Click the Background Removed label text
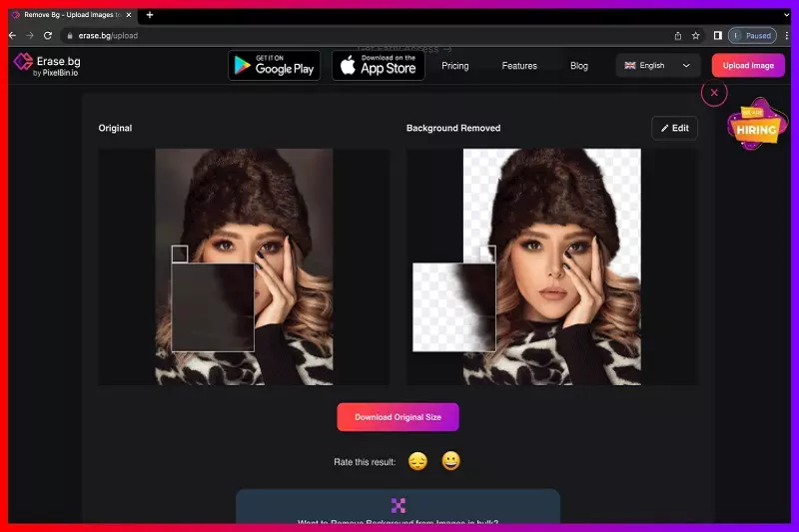 [453, 129]
